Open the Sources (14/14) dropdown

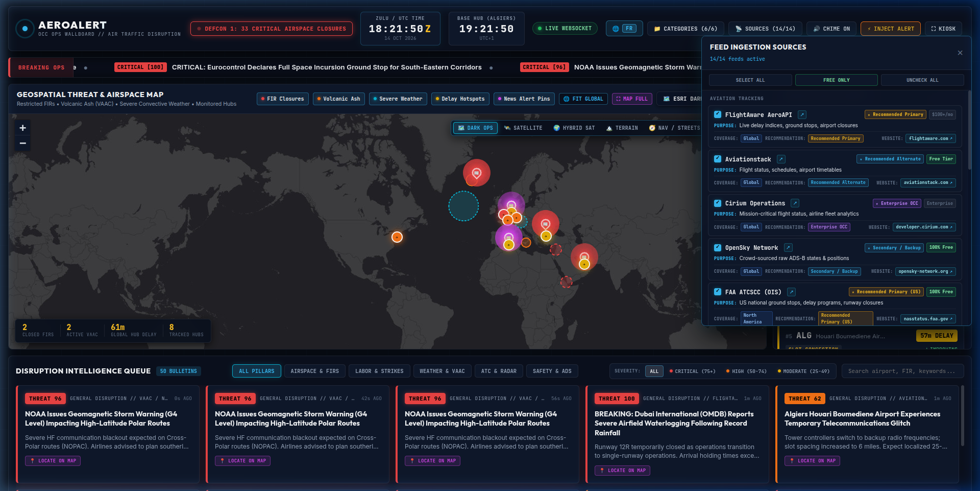point(765,29)
